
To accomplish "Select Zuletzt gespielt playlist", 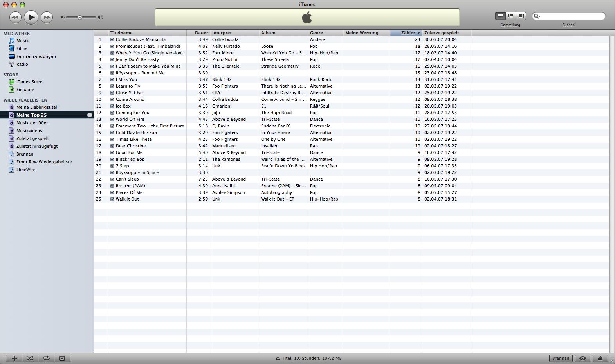I will pos(32,138).
